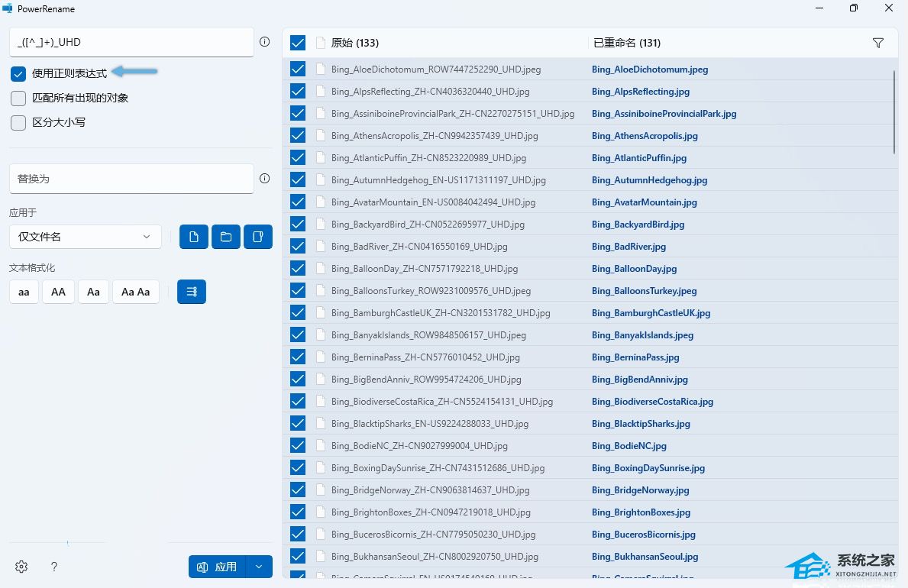
Task: Apply 'Aa Aa' capitalize each word formatting
Action: (x=135, y=292)
